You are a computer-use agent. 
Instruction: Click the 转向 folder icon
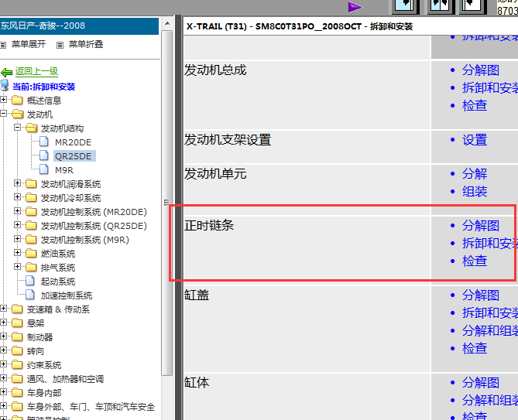point(17,350)
